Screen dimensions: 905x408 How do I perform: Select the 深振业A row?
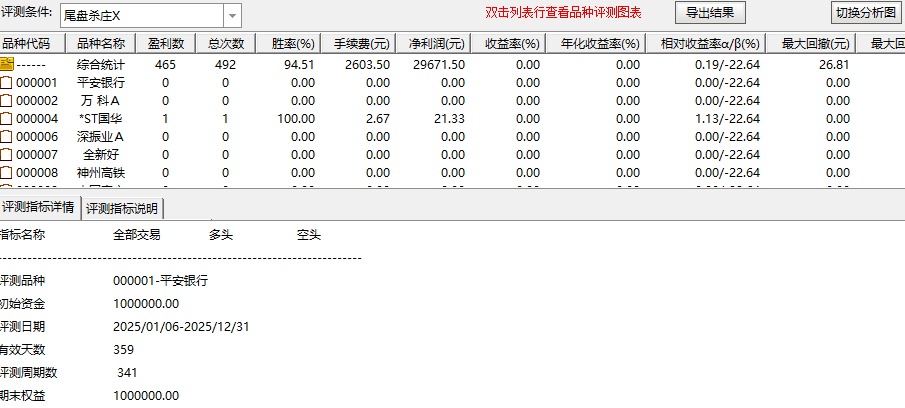click(100, 137)
